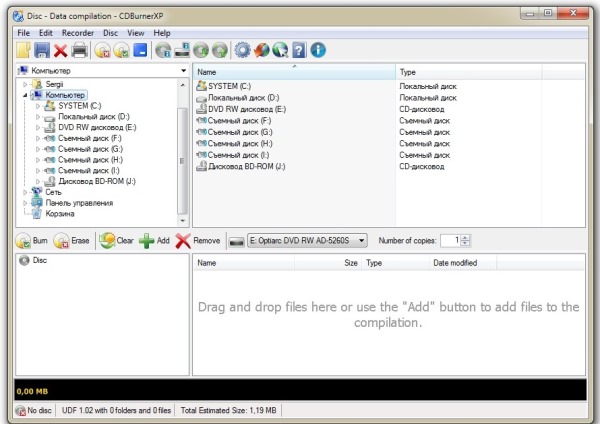600x424 pixels.
Task: Sort file browser by Name column header
Action: [x=294, y=72]
